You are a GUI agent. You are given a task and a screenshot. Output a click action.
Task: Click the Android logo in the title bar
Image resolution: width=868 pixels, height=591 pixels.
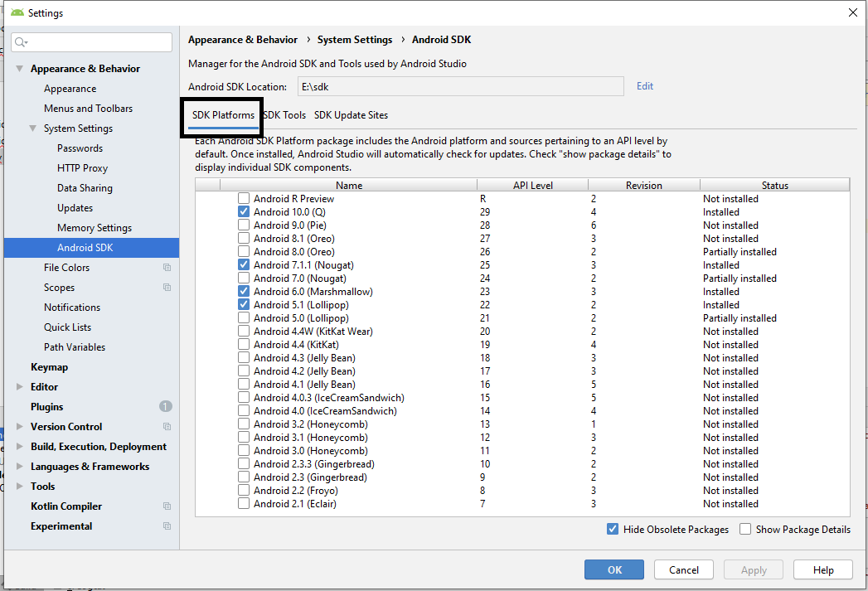[17, 12]
